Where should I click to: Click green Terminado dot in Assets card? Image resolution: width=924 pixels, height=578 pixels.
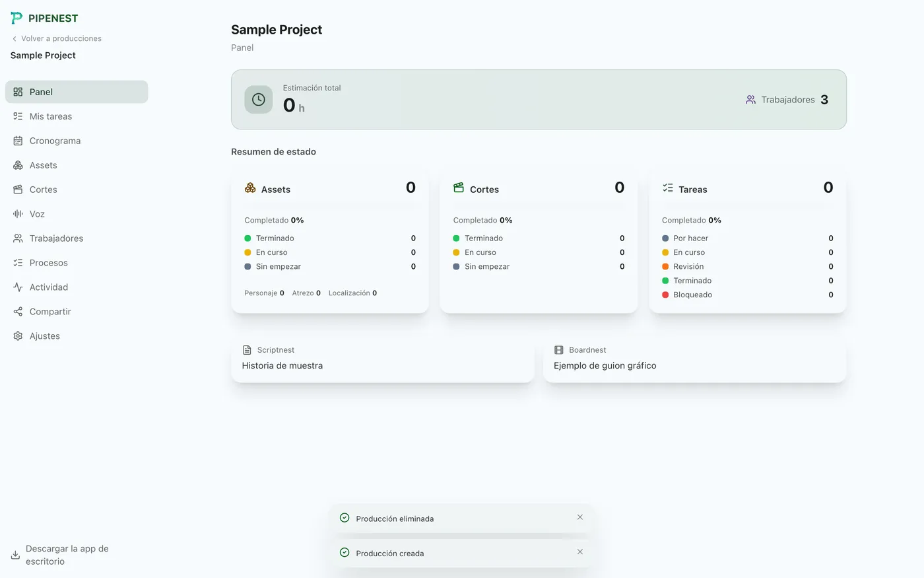point(248,238)
